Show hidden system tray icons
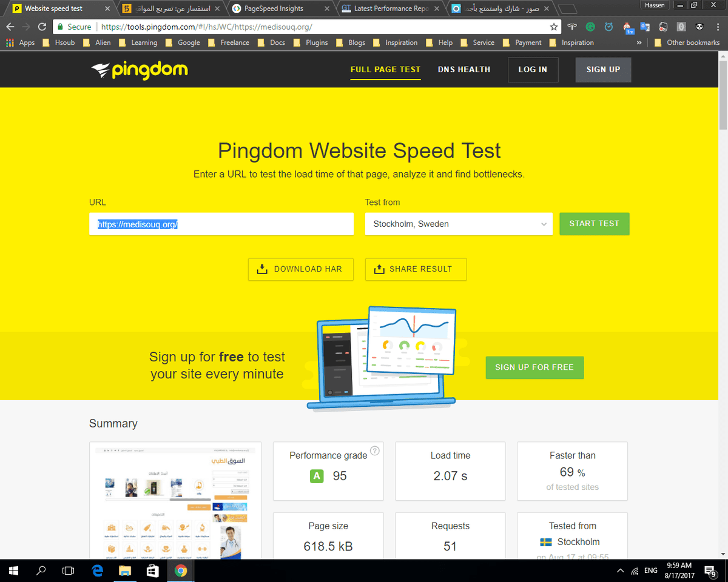This screenshot has width=728, height=582. (x=621, y=570)
